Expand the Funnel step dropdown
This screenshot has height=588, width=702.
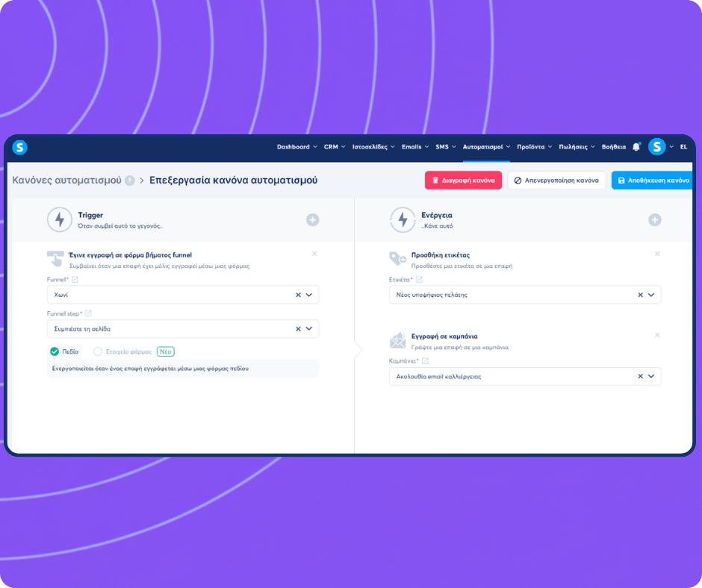point(309,329)
